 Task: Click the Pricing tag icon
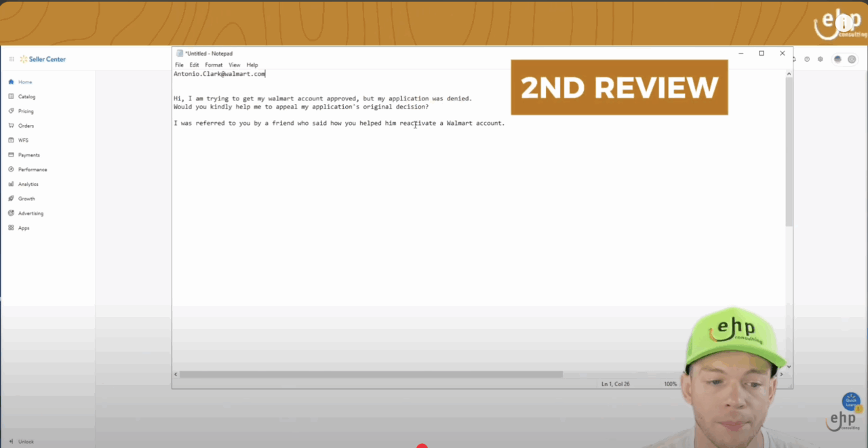[x=11, y=111]
